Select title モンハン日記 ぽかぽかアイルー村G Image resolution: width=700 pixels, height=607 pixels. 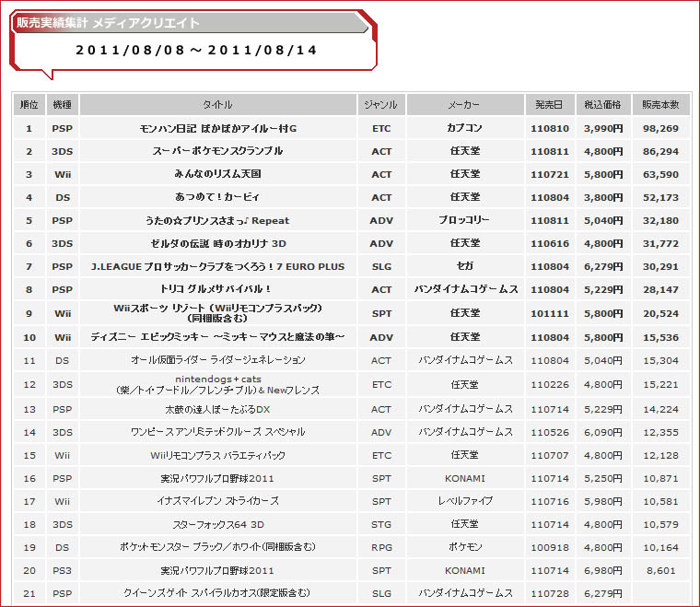coord(218,129)
